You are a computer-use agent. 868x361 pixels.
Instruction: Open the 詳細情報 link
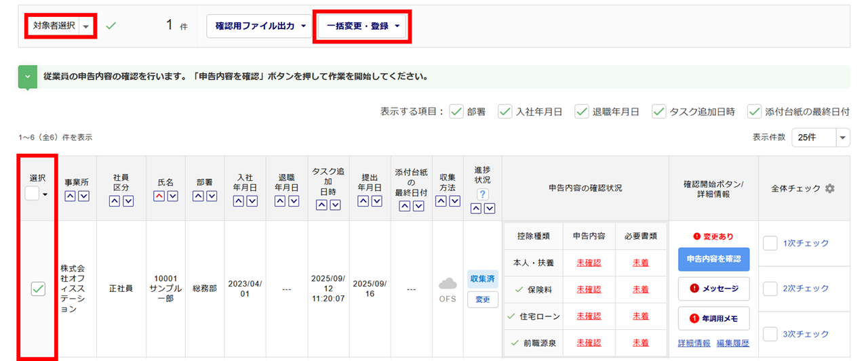point(694,343)
